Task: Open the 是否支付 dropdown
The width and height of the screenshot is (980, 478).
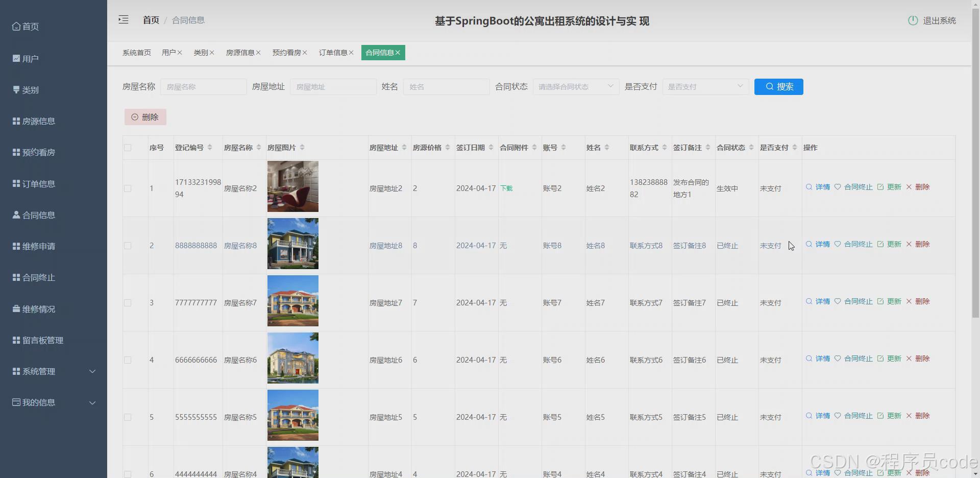Action: pos(705,86)
